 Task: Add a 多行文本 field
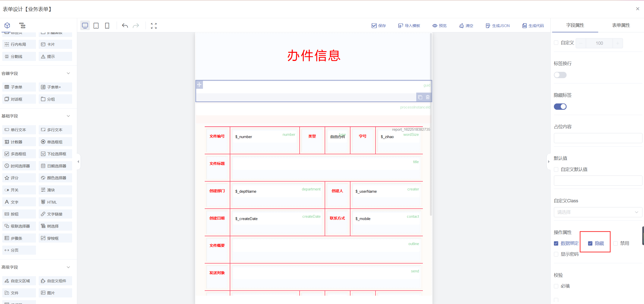(55, 130)
